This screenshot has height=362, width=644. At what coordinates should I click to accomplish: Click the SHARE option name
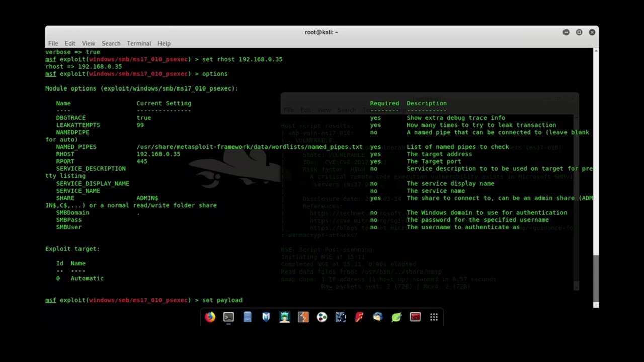pyautogui.click(x=65, y=198)
